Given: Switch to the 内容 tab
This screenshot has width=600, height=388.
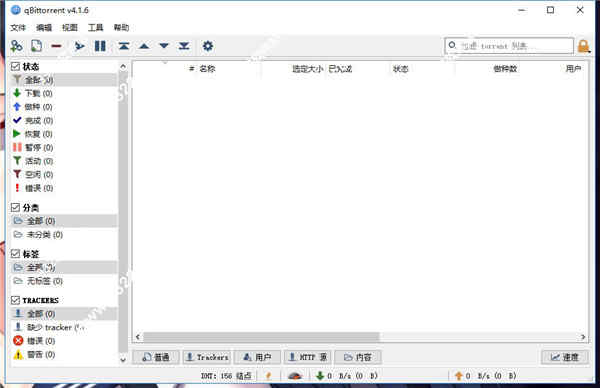Looking at the screenshot, I should (358, 357).
